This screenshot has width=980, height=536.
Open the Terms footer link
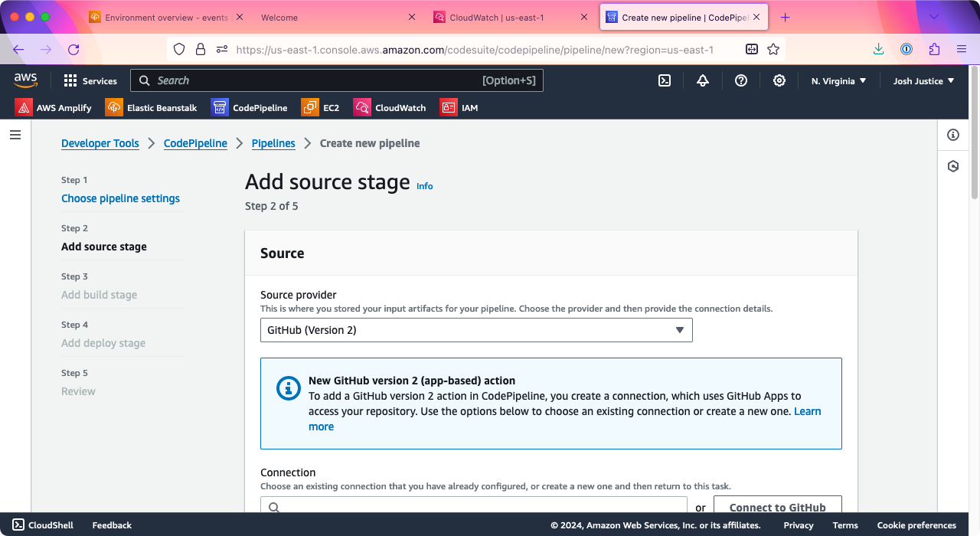pyautogui.click(x=845, y=525)
